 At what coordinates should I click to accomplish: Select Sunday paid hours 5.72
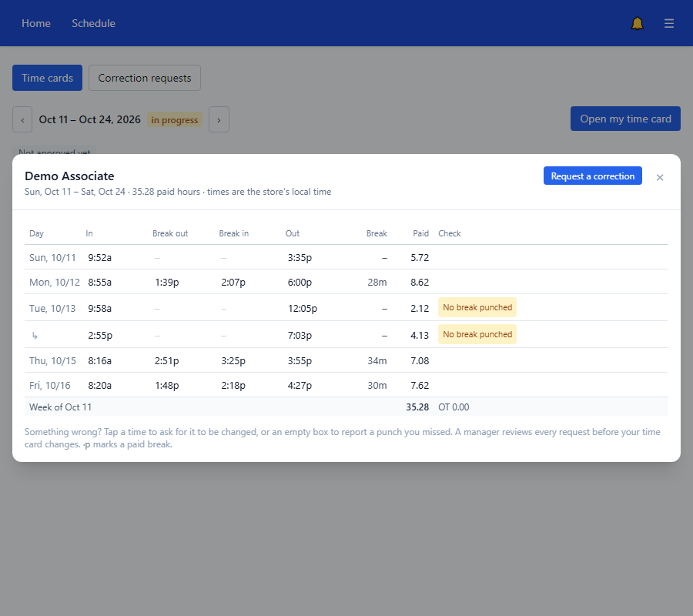coord(420,258)
